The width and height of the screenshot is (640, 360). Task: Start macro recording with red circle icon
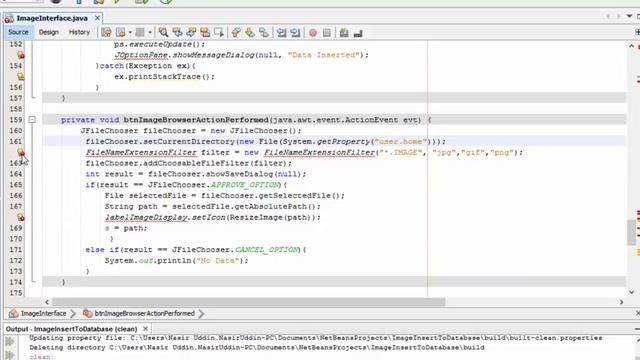(x=313, y=33)
